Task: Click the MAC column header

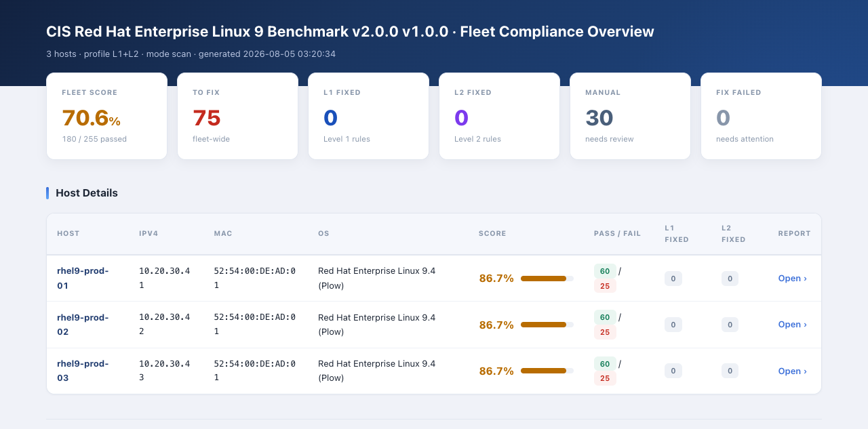Action: [223, 234]
